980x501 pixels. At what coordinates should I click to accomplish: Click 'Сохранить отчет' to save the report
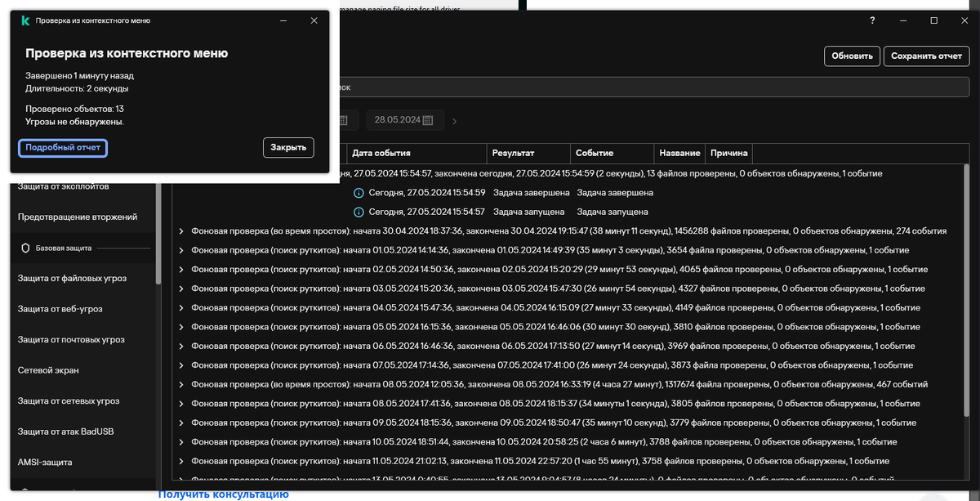coord(926,56)
